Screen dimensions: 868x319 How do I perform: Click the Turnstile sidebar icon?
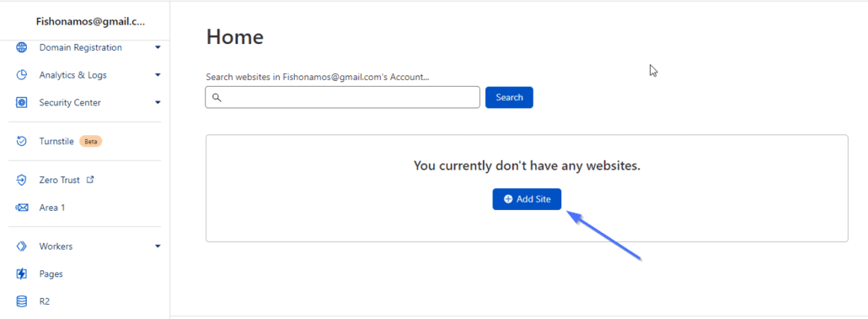point(22,142)
